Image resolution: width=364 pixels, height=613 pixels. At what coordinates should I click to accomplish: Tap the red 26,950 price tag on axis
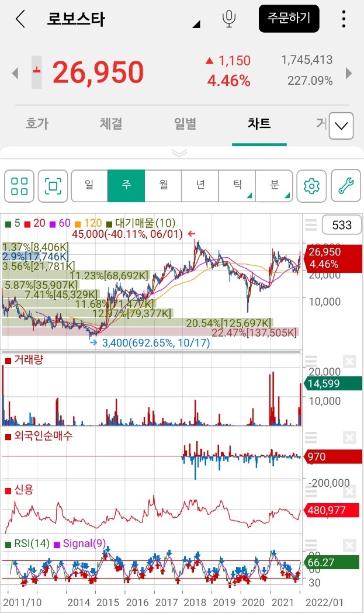(x=333, y=258)
